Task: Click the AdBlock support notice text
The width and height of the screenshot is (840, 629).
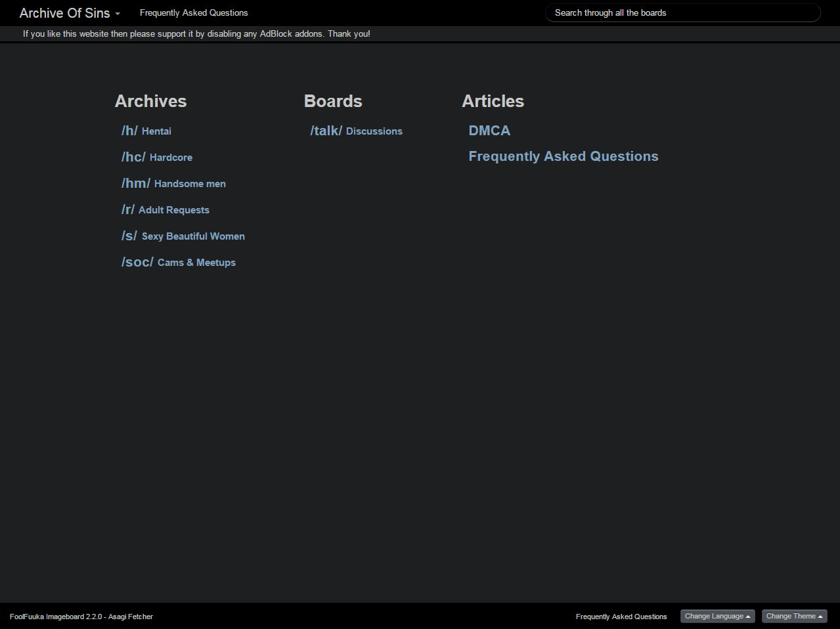Action: pyautogui.click(x=196, y=33)
